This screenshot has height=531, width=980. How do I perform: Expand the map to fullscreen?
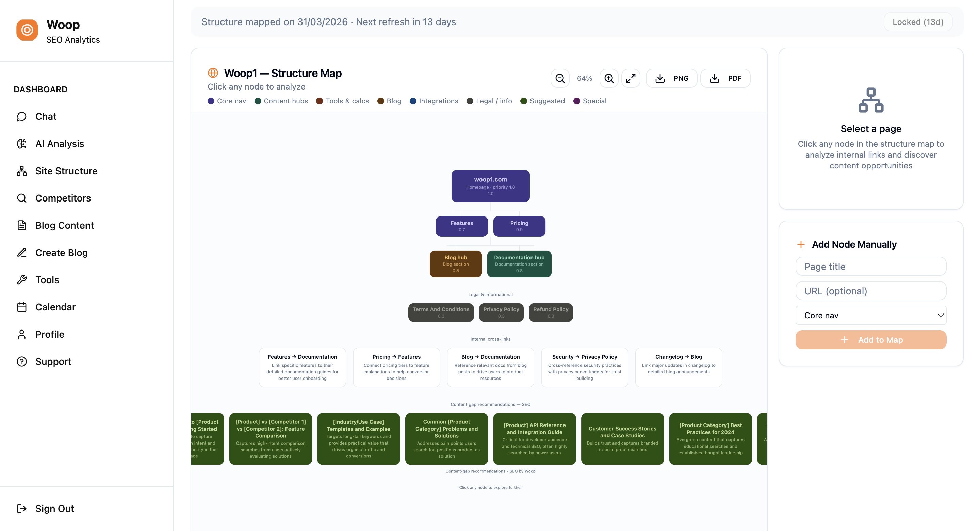click(x=631, y=78)
